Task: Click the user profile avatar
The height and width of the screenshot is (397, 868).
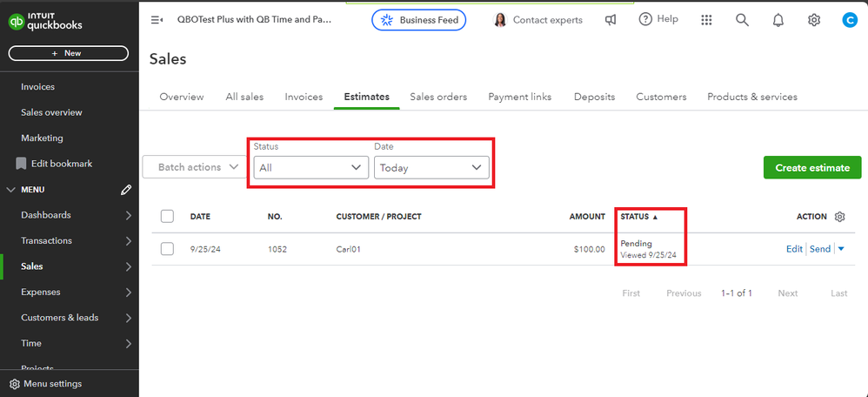Action: pos(849,20)
